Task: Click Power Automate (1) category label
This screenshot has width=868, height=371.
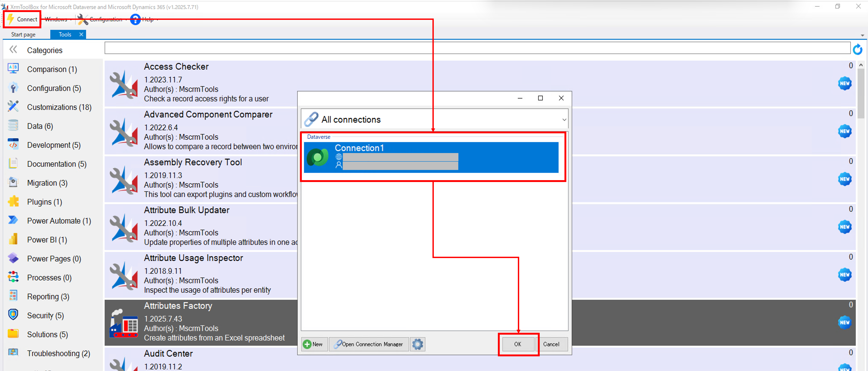Action: [x=59, y=221]
